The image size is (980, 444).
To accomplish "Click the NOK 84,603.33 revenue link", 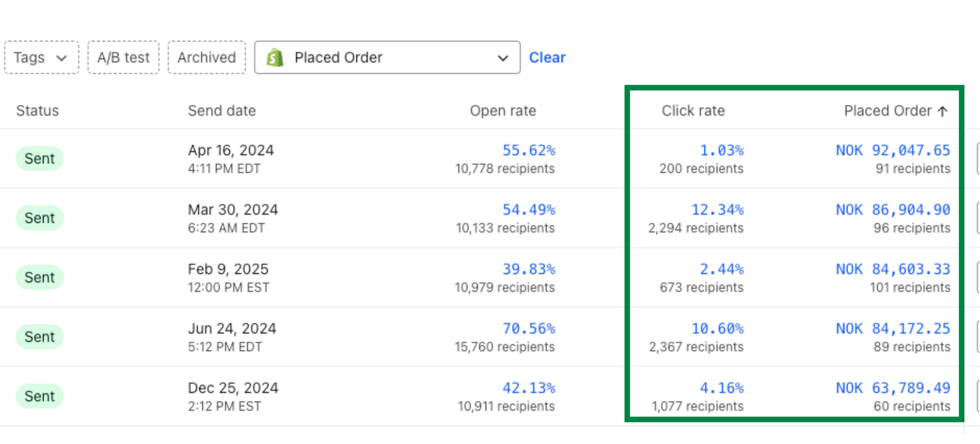I will click(892, 269).
